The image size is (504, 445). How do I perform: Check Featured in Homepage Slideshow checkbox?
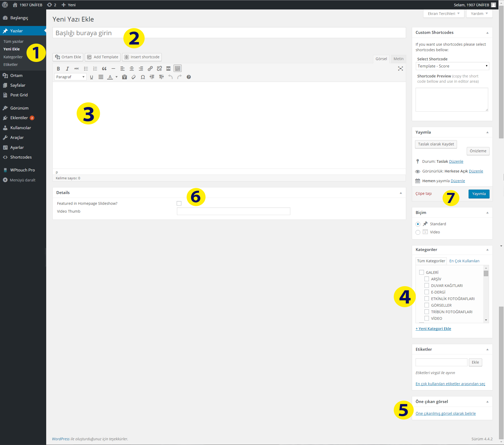(x=179, y=203)
